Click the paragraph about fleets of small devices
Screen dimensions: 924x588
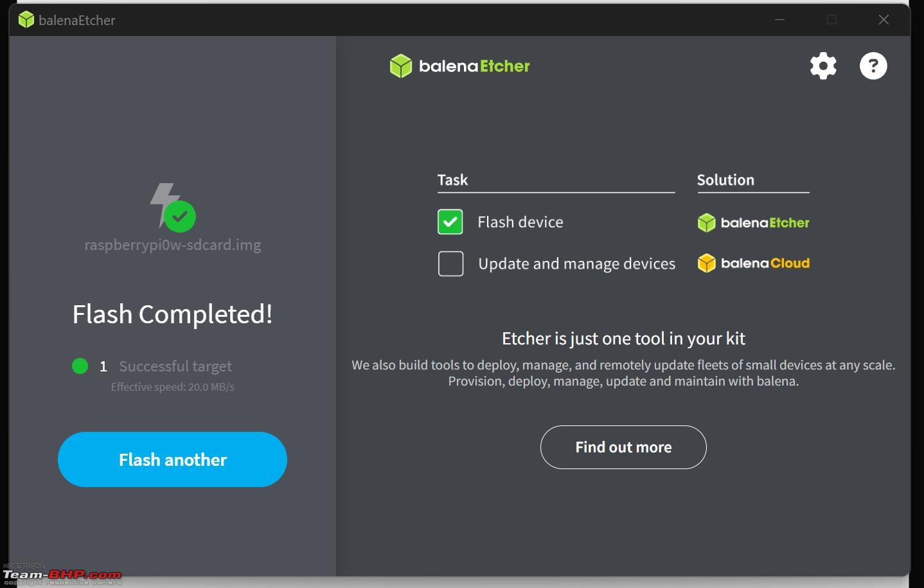[623, 373]
